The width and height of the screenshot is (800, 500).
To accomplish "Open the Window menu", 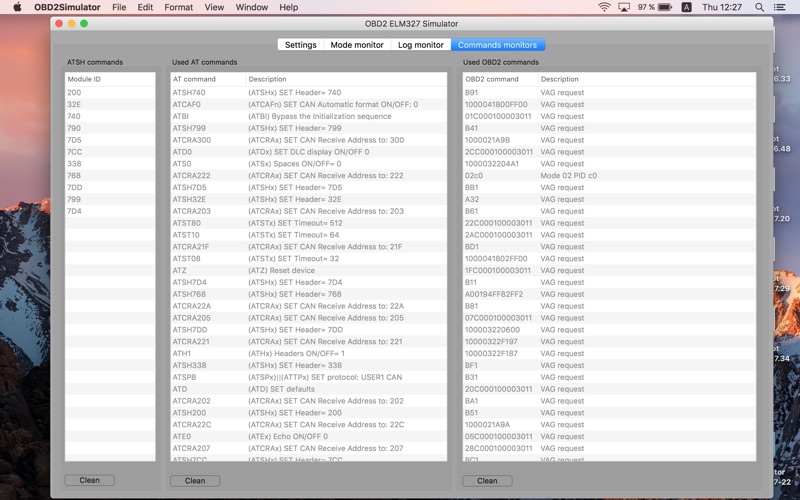I will point(252,7).
